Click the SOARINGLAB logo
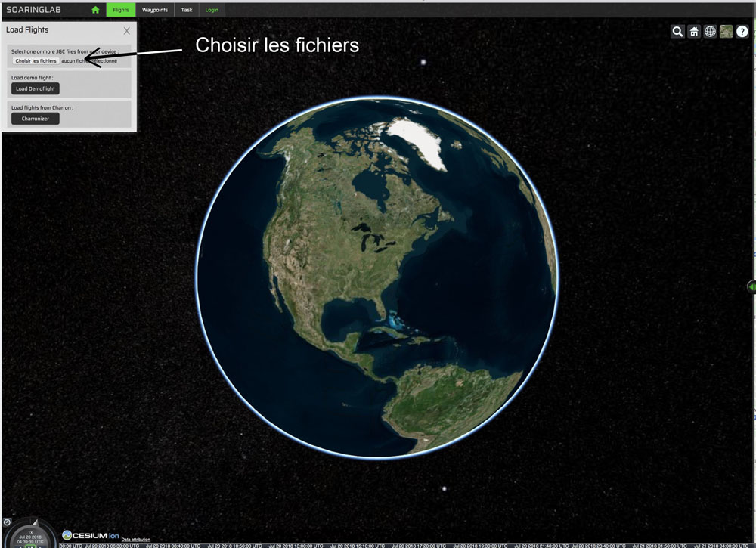 [33, 10]
